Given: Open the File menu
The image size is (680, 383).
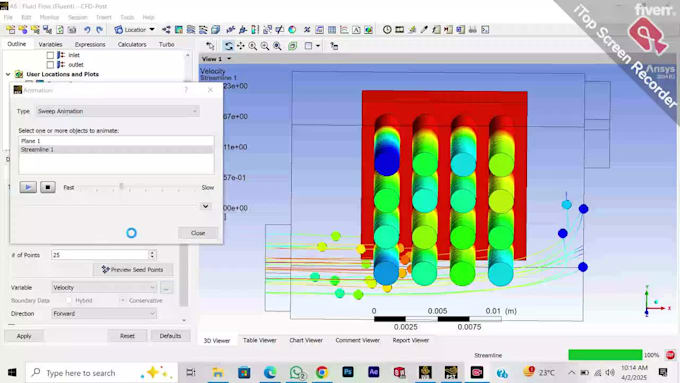Looking at the screenshot, I should pos(8,17).
